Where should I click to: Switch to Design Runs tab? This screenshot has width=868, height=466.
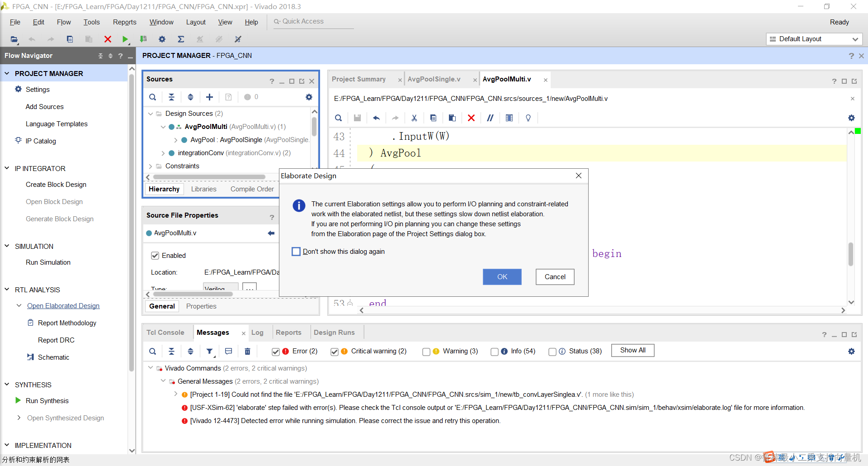(334, 333)
